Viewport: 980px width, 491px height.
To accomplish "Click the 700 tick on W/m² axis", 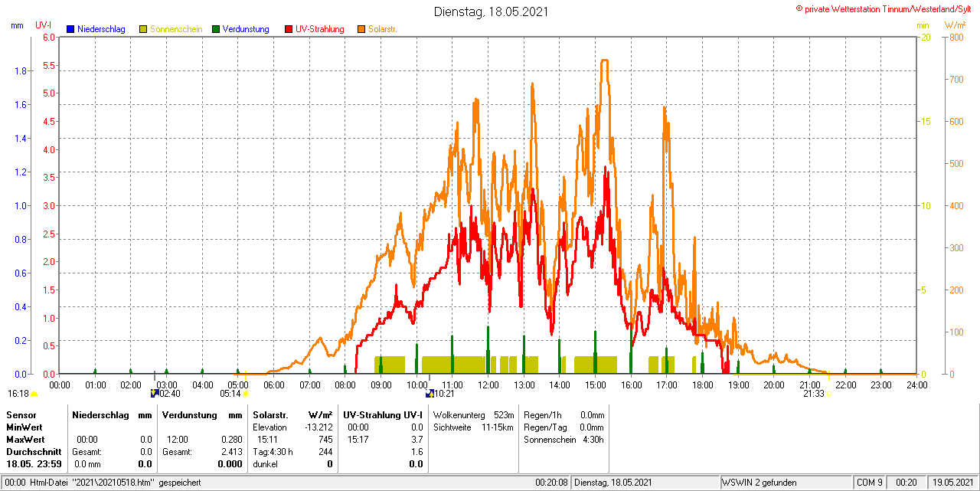I will (x=956, y=79).
